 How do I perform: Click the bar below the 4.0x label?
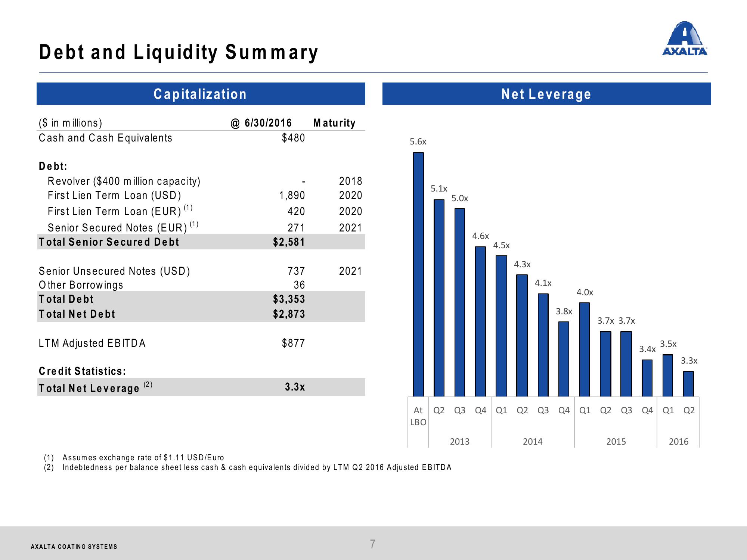coord(585,349)
